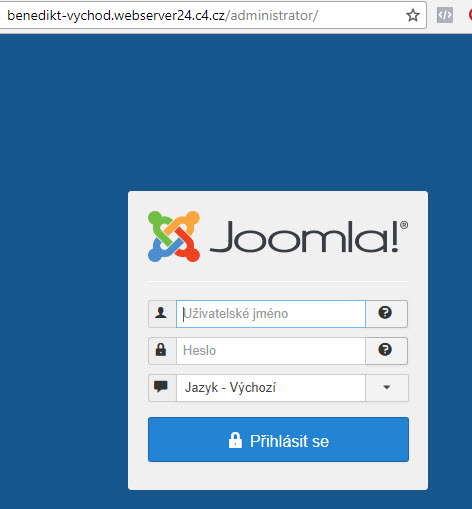The height and width of the screenshot is (509, 472).
Task: Click the padlock icon beside Heslo field
Action: pos(161,350)
